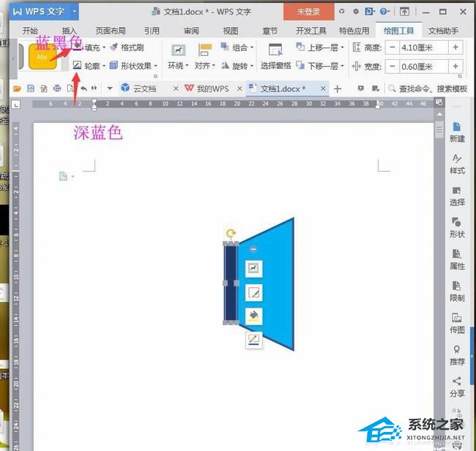Expand the 形状效果 dropdown
Screen dimensions: 476x451
click(155, 66)
